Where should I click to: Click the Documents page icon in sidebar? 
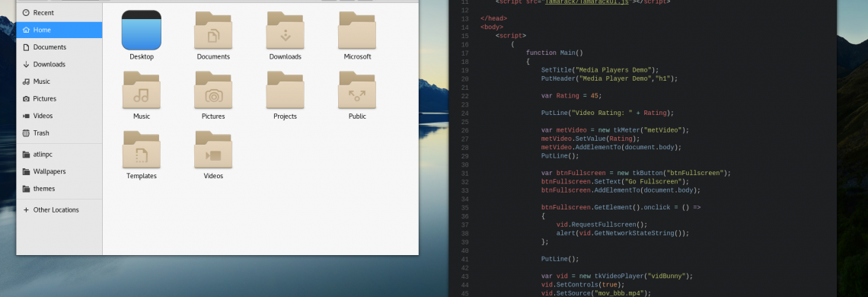pyautogui.click(x=26, y=47)
